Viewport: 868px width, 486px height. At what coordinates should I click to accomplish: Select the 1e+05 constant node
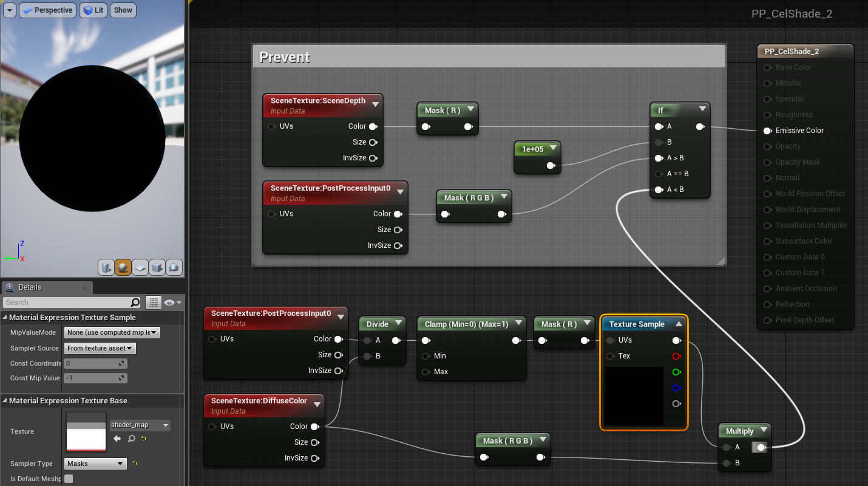point(537,157)
